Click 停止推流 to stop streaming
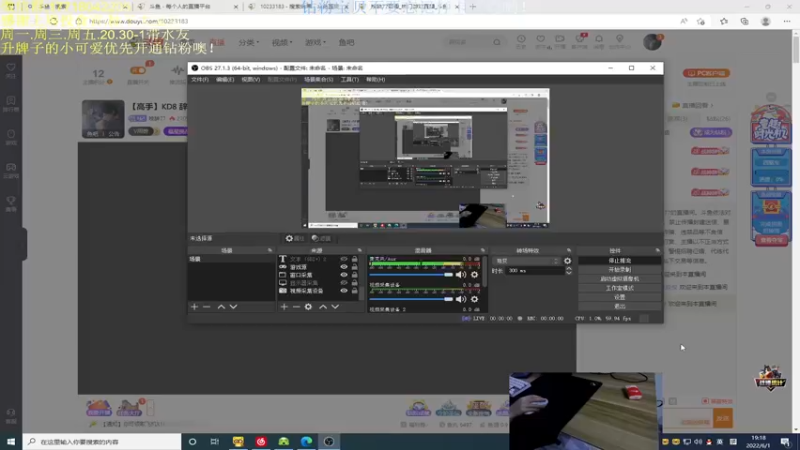Viewport: 800px width, 450px height. [619, 261]
